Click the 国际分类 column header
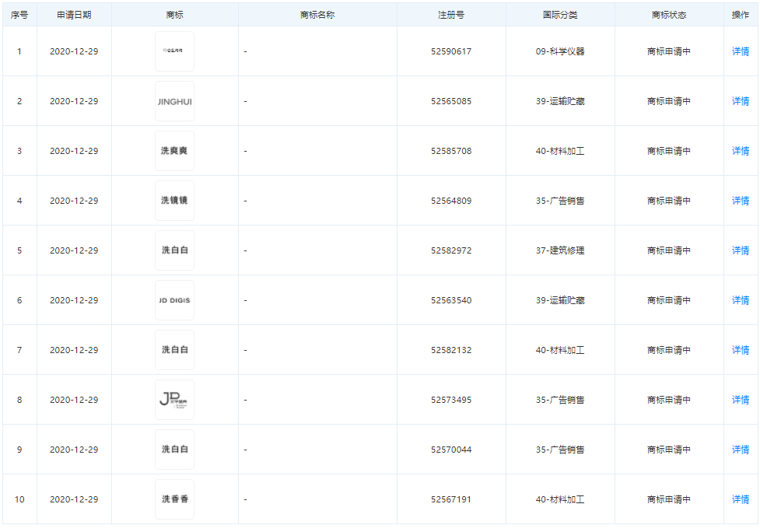Screen dimensions: 760x532 pos(560,15)
